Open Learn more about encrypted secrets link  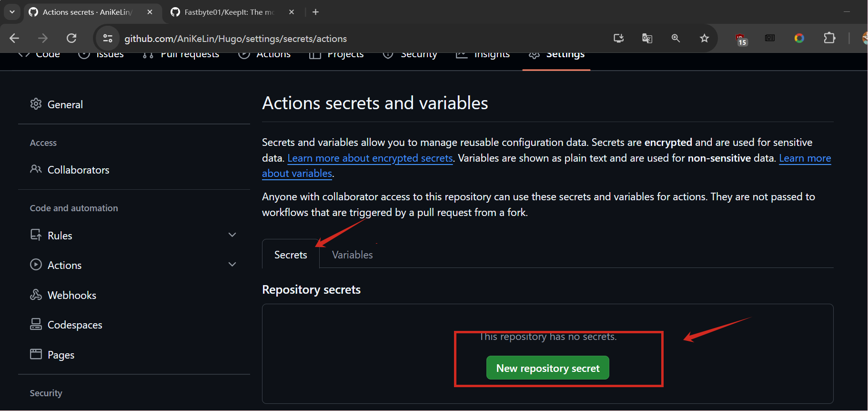point(370,158)
